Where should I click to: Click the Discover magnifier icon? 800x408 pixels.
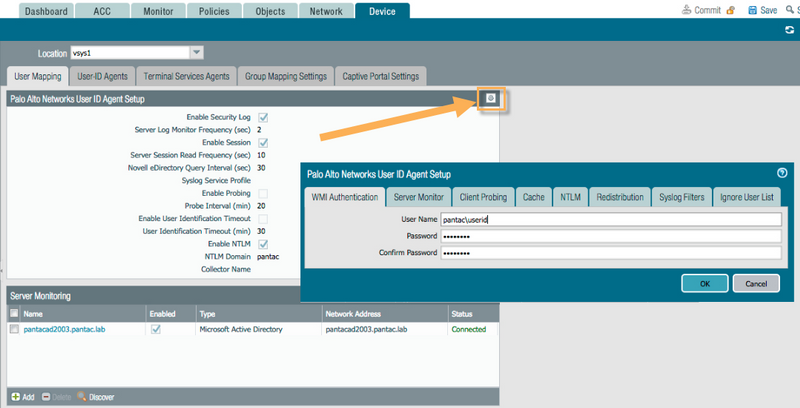pyautogui.click(x=82, y=396)
